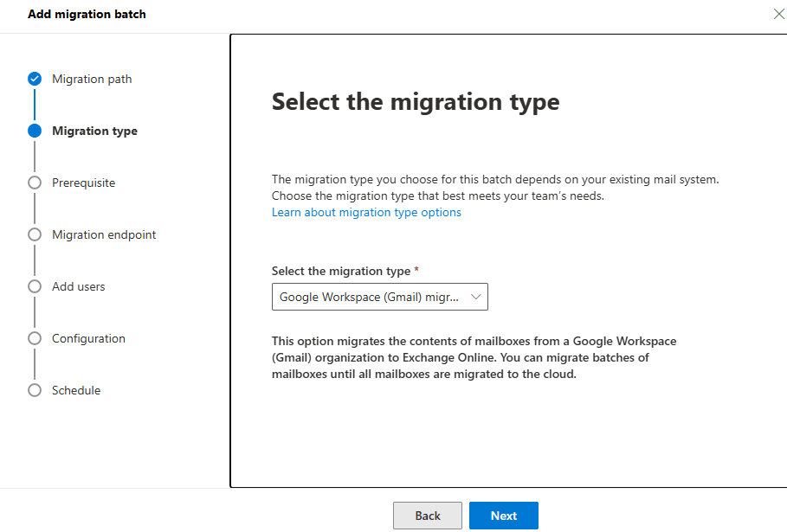Click the Prerequisite step circle indicator
Image resolution: width=787 pixels, height=532 pixels.
click(x=35, y=183)
